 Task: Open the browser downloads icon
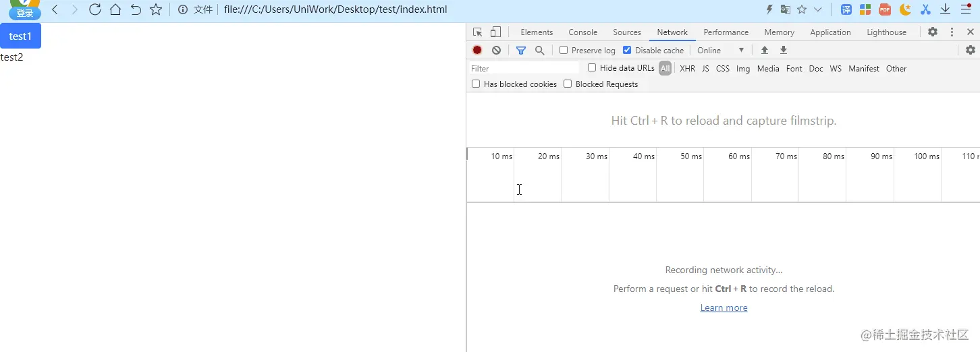[946, 9]
